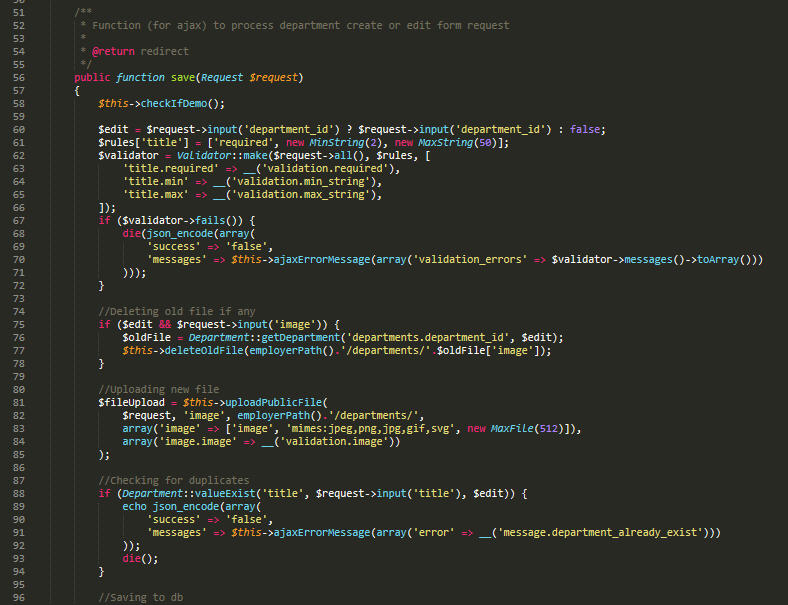Click 'valueExist' method on line 88
This screenshot has height=605, width=788.
225,494
